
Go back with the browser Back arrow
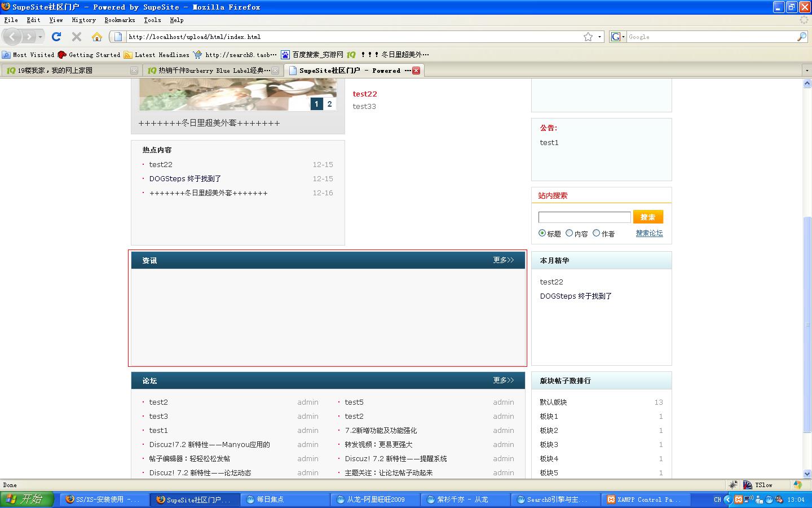pyautogui.click(x=12, y=37)
